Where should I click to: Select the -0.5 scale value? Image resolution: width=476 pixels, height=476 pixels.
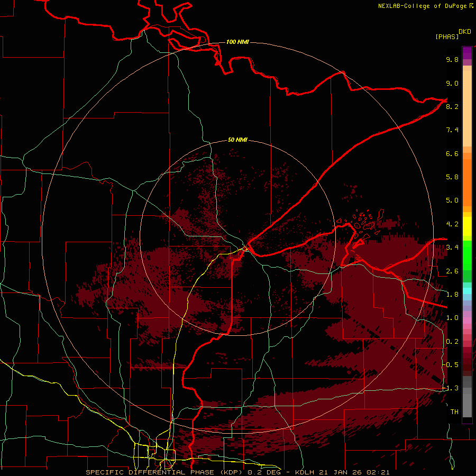(451, 365)
